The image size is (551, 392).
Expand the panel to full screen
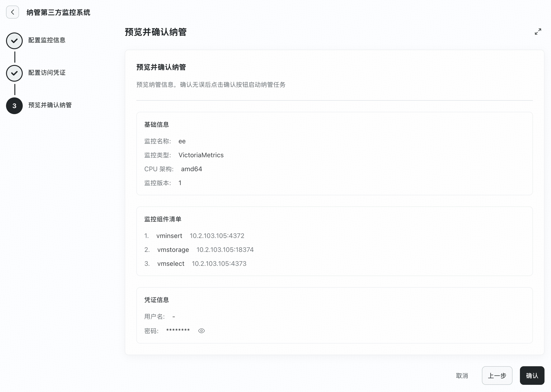(538, 32)
